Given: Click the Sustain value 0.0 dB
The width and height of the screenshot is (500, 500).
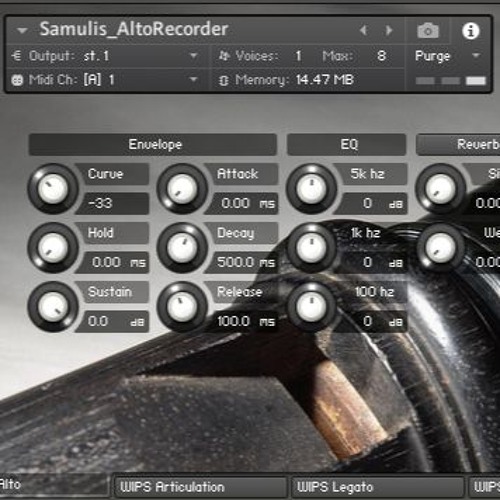Looking at the screenshot, I should click(x=113, y=321).
